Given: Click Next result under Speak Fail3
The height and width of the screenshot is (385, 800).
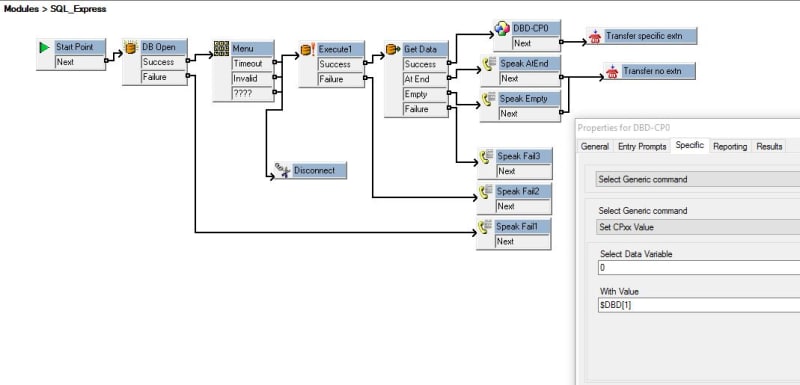Looking at the screenshot, I should coord(523,171).
